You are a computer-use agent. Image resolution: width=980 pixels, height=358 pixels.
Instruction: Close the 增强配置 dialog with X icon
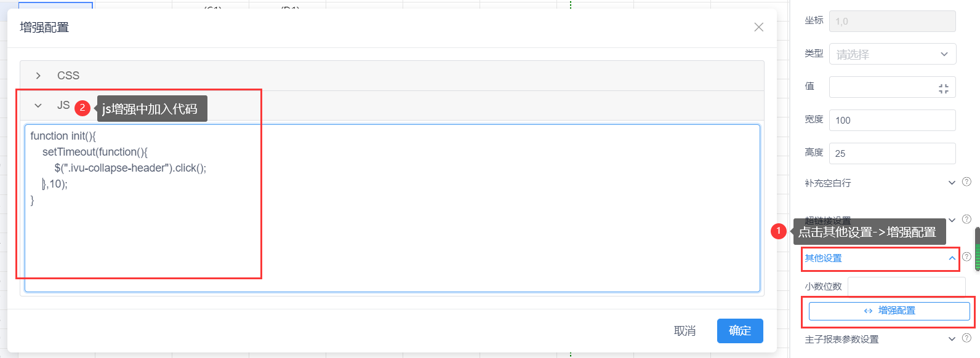759,27
